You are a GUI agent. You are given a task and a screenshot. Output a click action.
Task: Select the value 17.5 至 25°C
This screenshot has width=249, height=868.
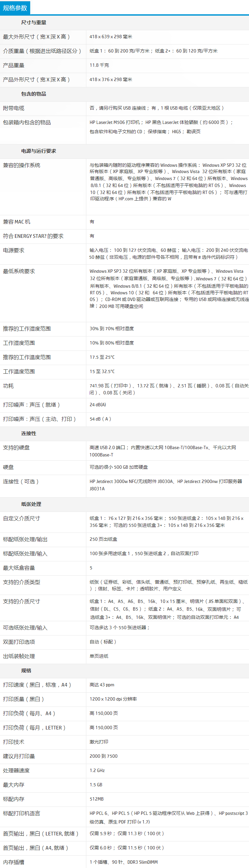coord(102,357)
